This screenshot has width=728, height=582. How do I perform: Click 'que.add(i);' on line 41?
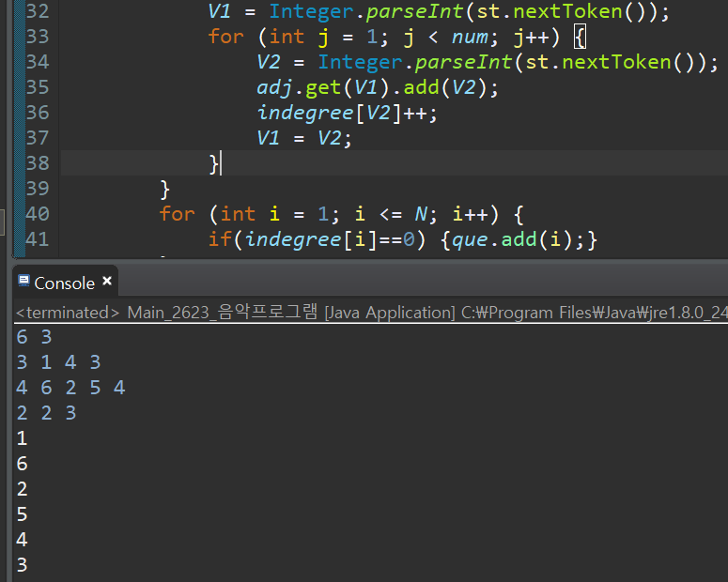pyautogui.click(x=519, y=239)
